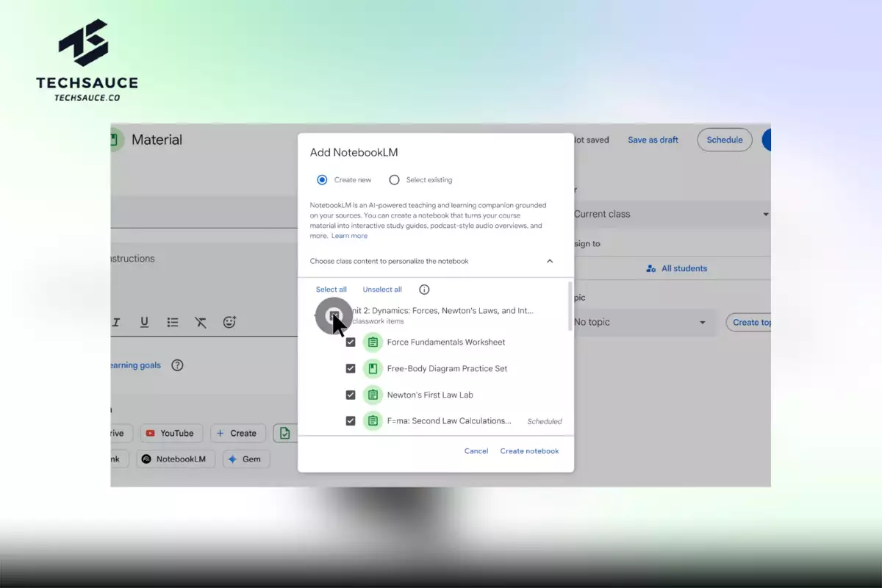
Task: Open the emoji picker icon
Action: (x=229, y=322)
